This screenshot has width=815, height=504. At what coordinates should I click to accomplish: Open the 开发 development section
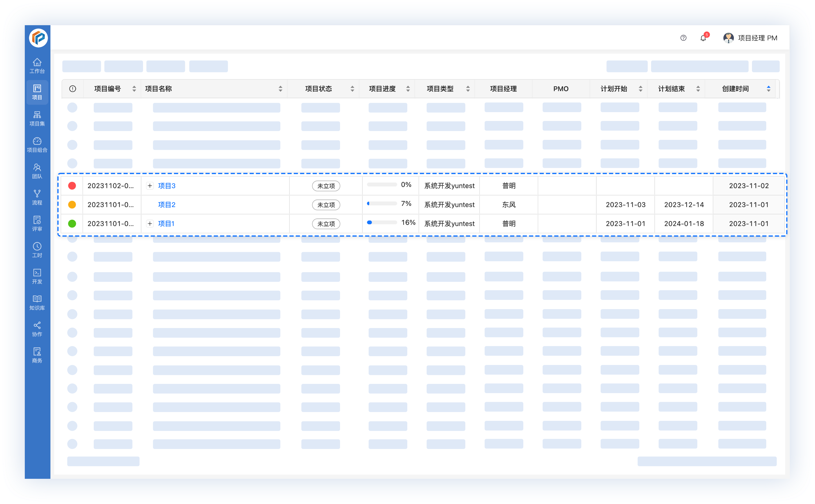pyautogui.click(x=37, y=276)
